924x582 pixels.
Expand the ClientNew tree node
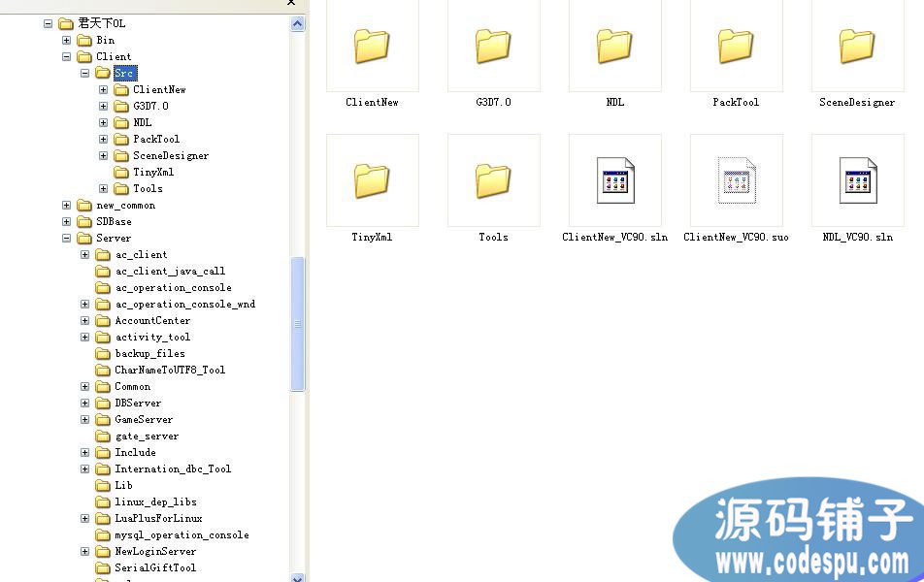(x=103, y=89)
